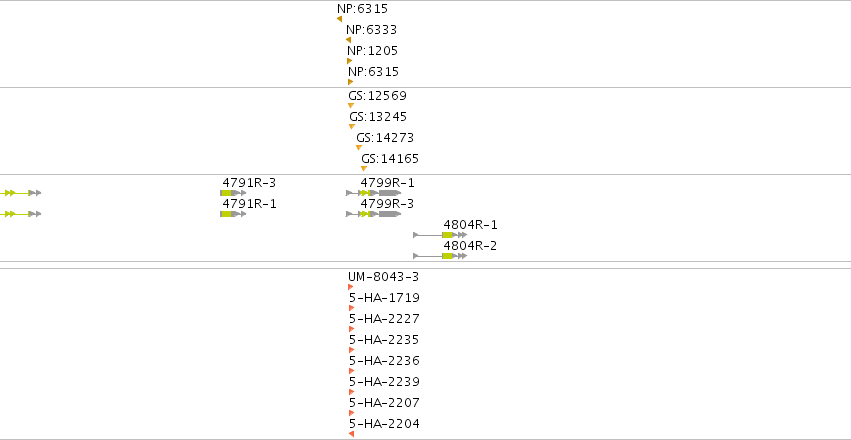Select the GS:14273 feature label
The image size is (851, 440).
pos(385,138)
